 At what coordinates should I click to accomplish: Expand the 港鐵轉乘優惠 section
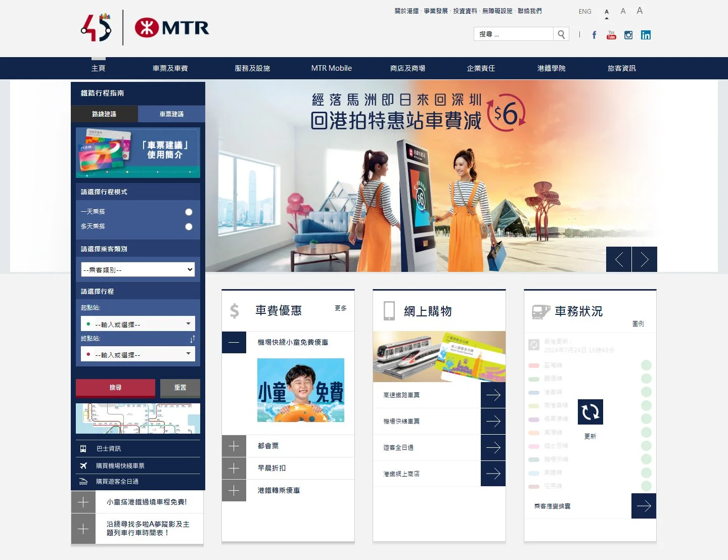(x=234, y=490)
